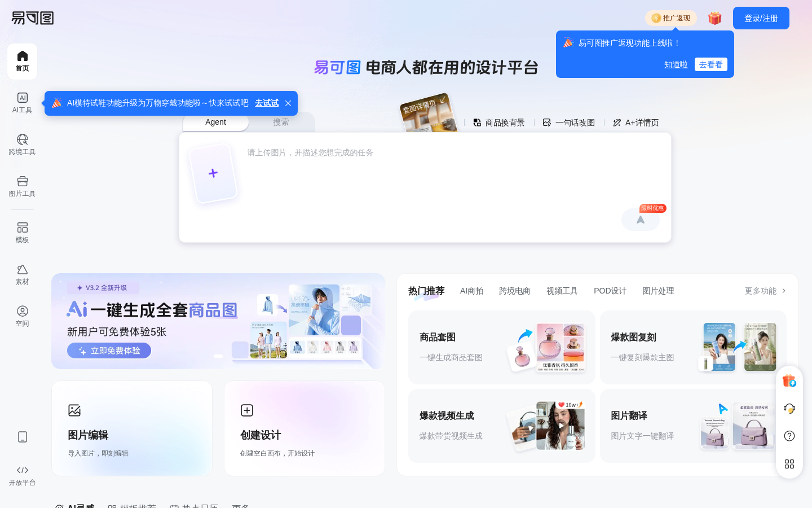812x508 pixels.
Task: Select the 图片处理 tab
Action: click(x=658, y=291)
